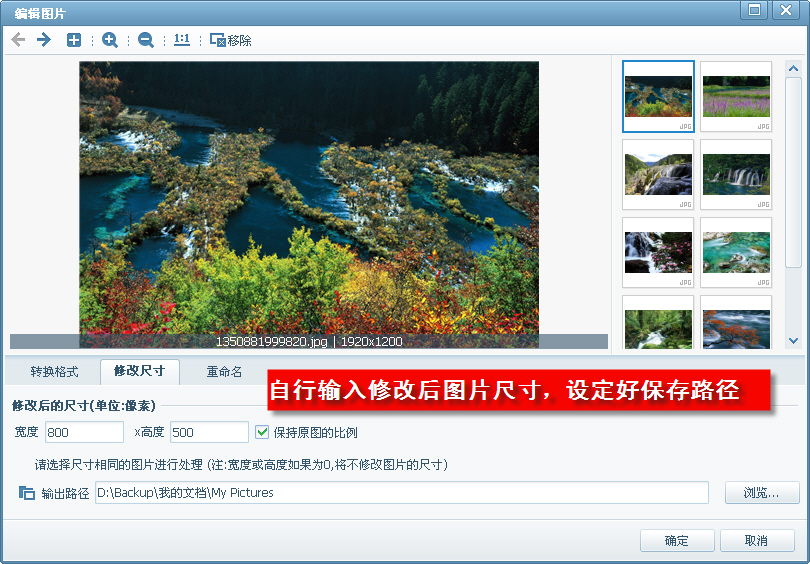Open the 重命名 tab
This screenshot has width=810, height=564.
[x=224, y=371]
